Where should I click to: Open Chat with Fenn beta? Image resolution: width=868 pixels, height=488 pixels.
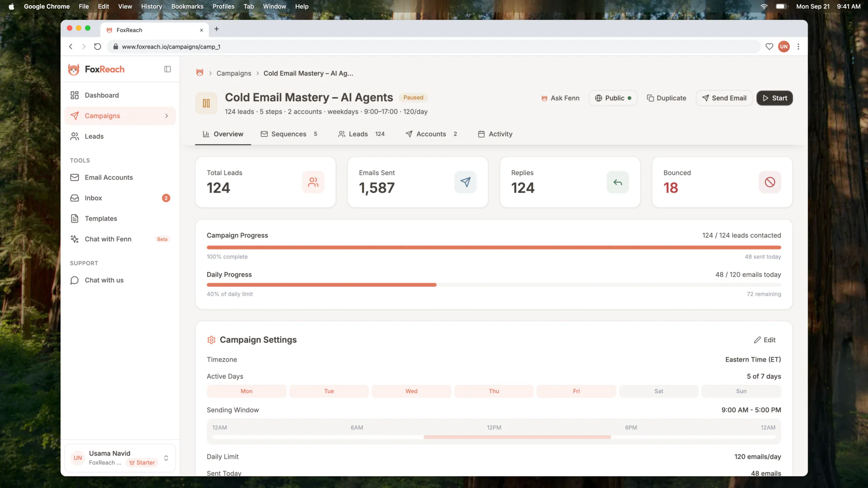coord(120,239)
